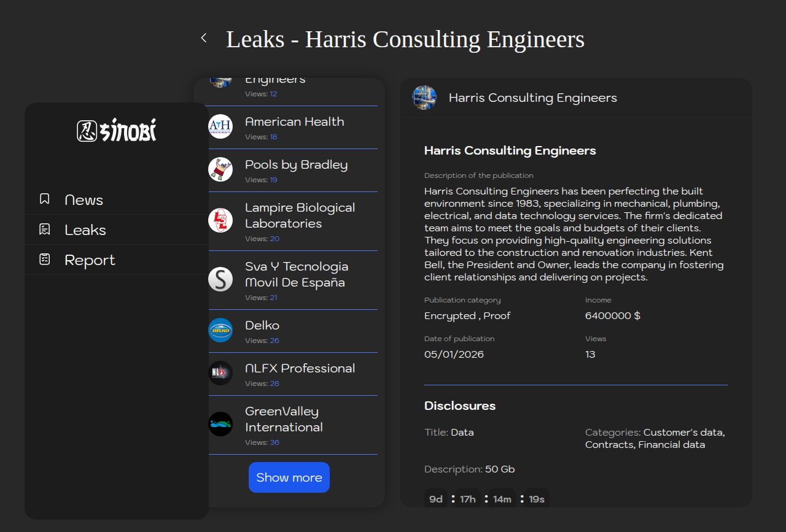Select the Report menu item
Viewport: 786px width, 532px height.
click(x=90, y=260)
